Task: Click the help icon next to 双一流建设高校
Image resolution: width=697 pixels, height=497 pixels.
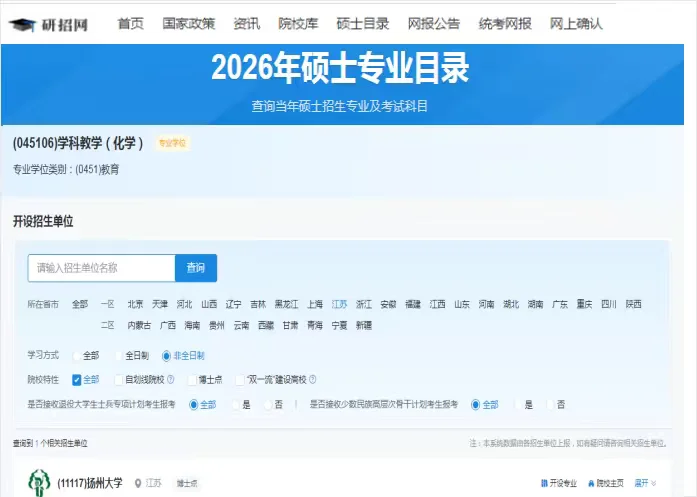Action: pos(312,380)
